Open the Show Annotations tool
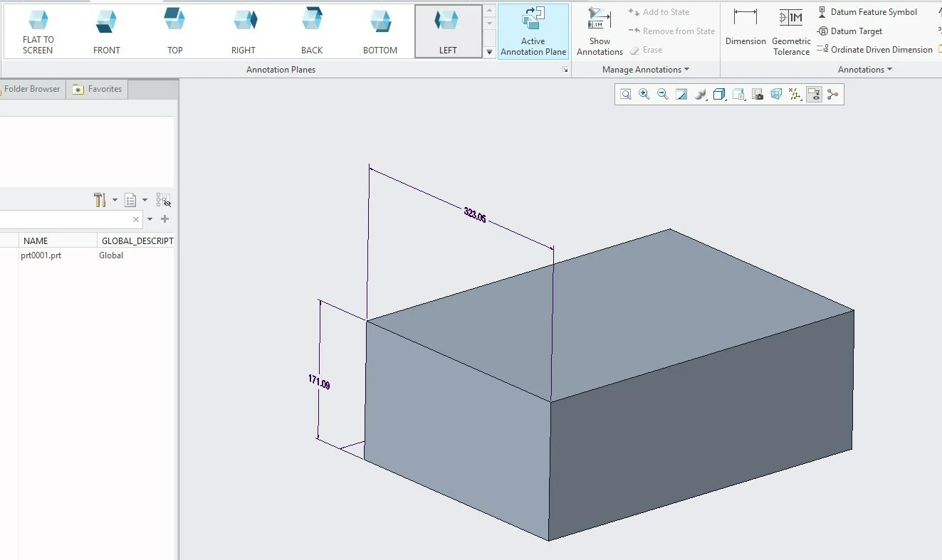 click(x=600, y=32)
